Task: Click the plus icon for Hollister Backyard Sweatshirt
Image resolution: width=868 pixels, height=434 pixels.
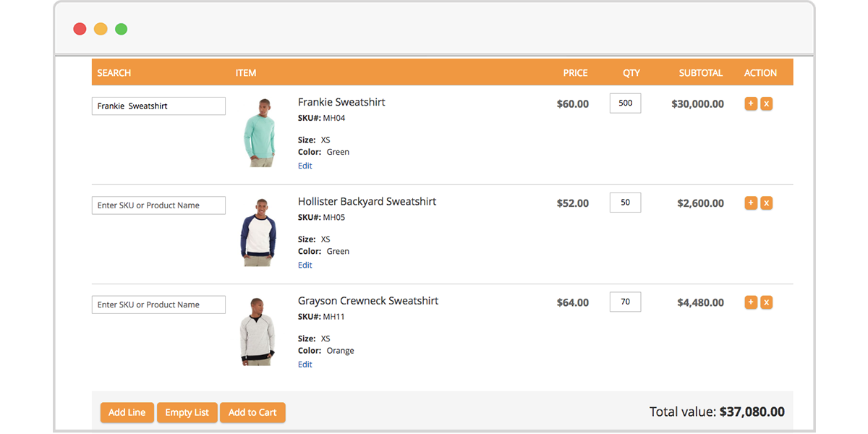Action: [x=751, y=203]
